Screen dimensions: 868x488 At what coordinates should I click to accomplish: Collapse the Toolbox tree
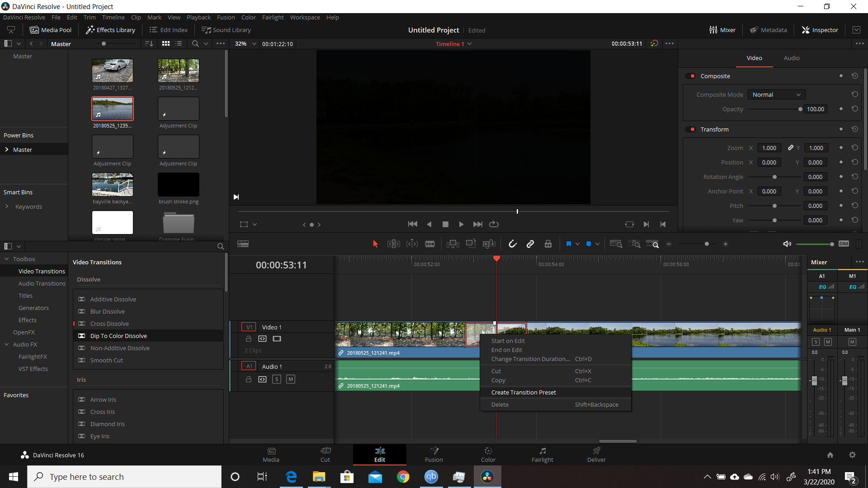point(7,259)
